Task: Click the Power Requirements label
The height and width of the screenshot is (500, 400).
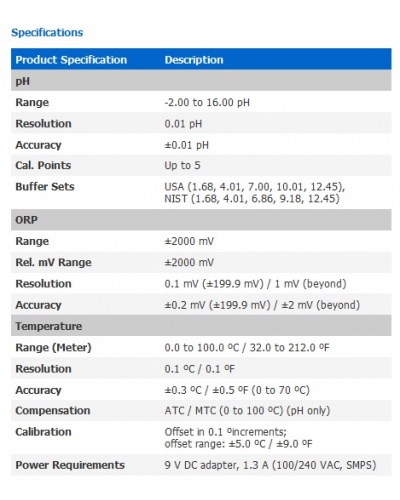Action: tap(70, 465)
